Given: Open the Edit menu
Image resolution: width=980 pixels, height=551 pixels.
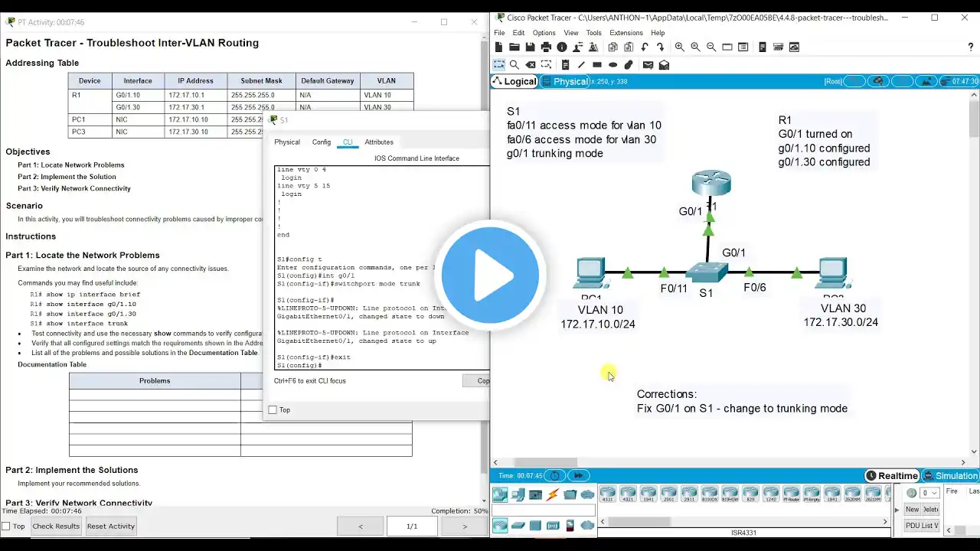Looking at the screenshot, I should [518, 33].
